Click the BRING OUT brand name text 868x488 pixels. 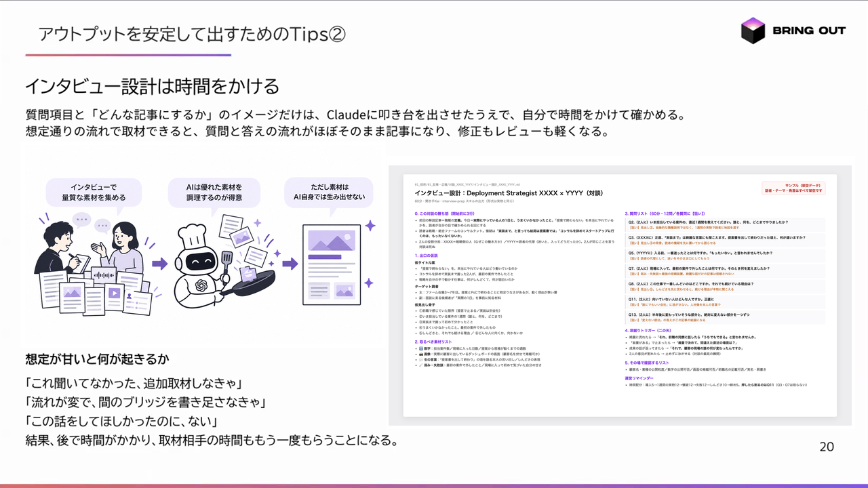click(x=809, y=30)
